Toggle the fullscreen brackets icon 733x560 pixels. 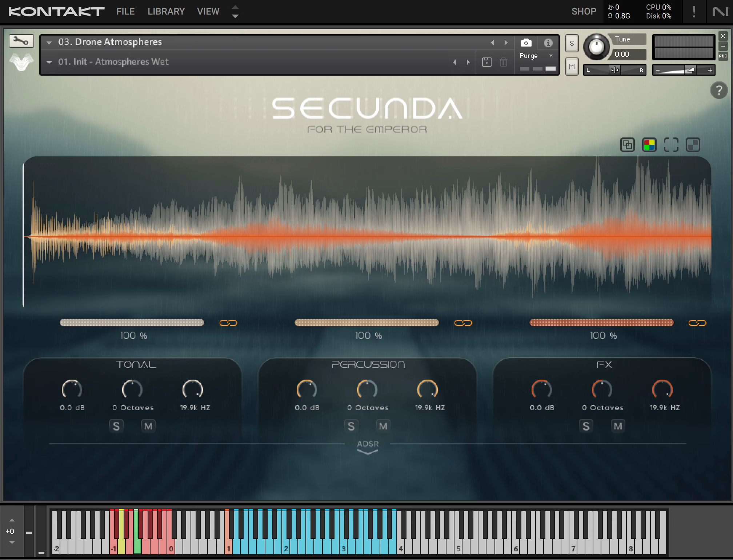click(x=671, y=145)
